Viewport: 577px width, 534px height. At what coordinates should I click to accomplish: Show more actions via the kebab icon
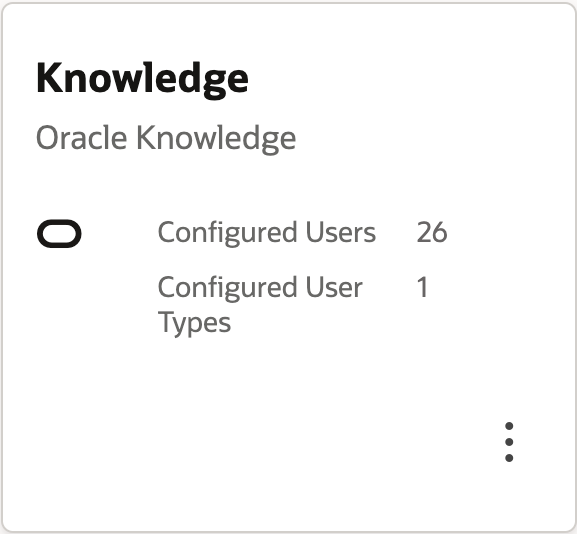[x=509, y=442]
